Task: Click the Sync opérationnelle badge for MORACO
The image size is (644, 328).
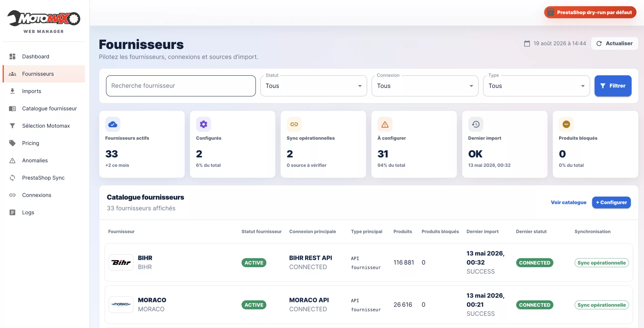Action: click(601, 305)
